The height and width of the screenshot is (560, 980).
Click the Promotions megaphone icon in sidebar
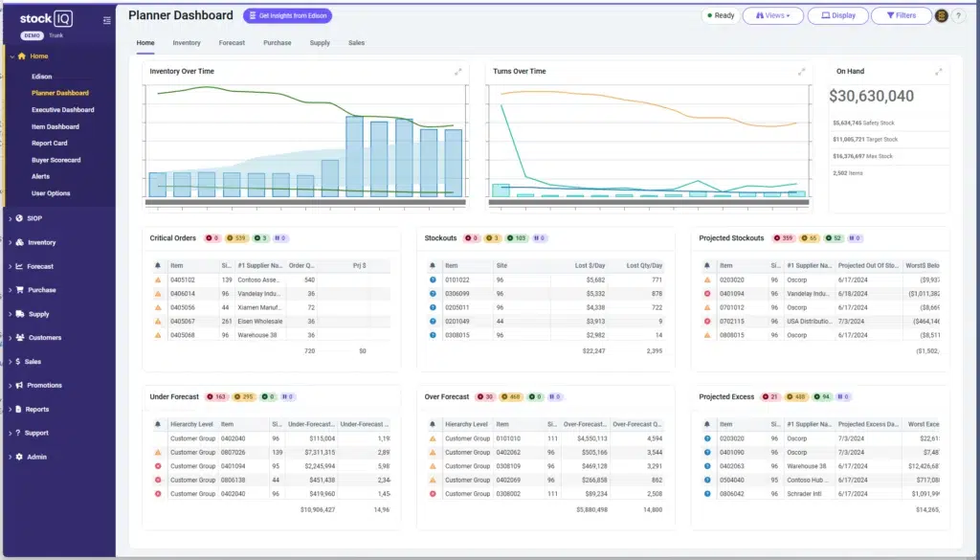pos(19,385)
